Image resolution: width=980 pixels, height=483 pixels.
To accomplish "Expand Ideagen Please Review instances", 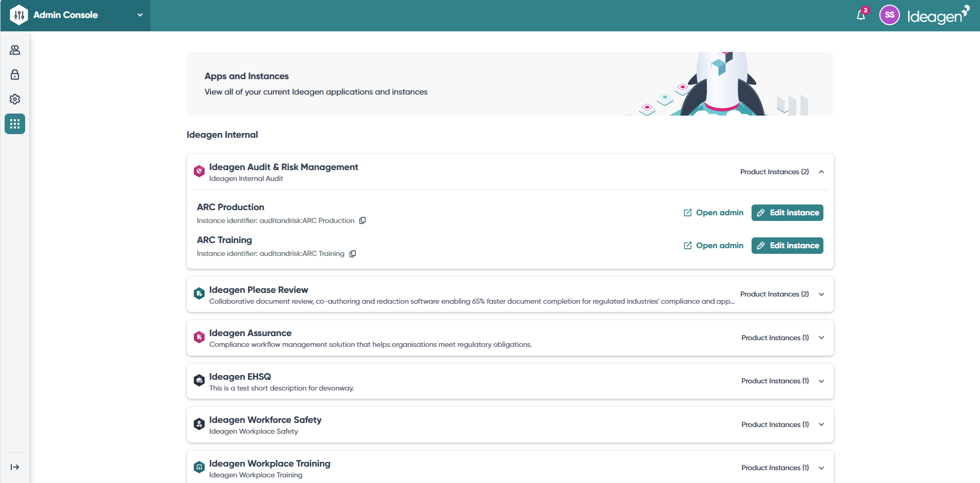I will (x=821, y=294).
